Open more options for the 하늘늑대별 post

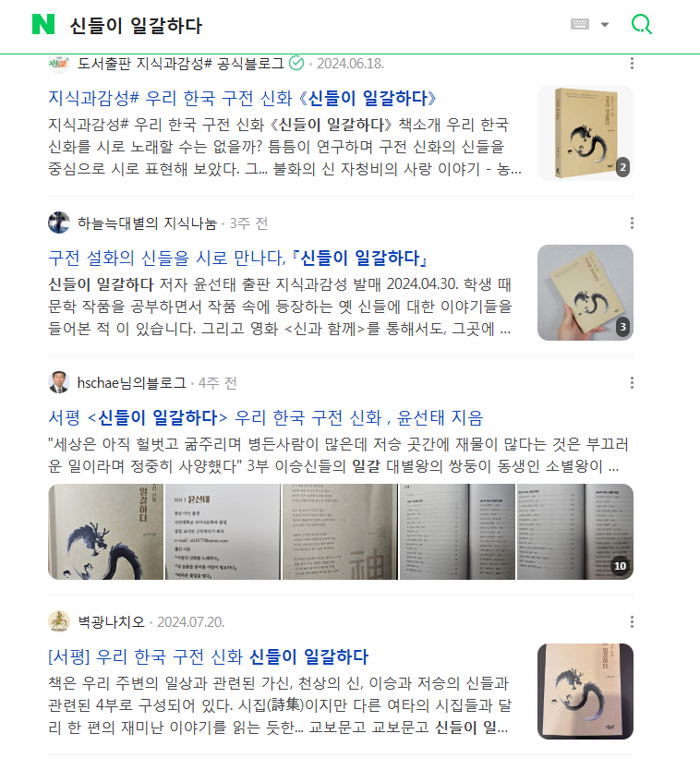pos(632,223)
